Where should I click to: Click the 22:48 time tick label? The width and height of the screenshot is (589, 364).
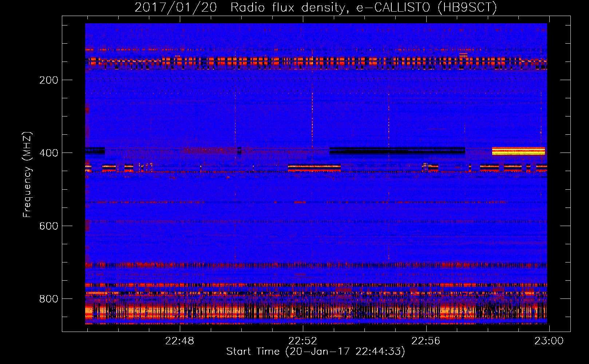tap(180, 341)
